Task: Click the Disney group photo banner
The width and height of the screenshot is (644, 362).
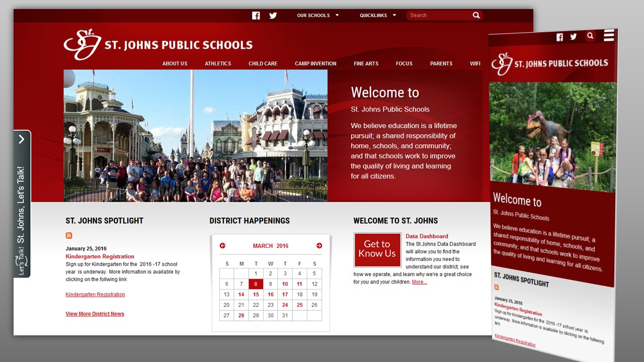Action: point(196,136)
